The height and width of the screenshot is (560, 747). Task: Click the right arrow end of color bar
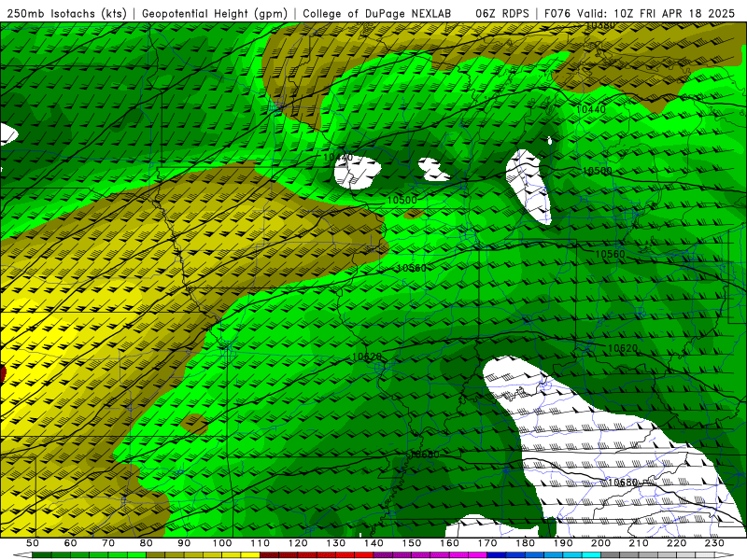(x=725, y=555)
